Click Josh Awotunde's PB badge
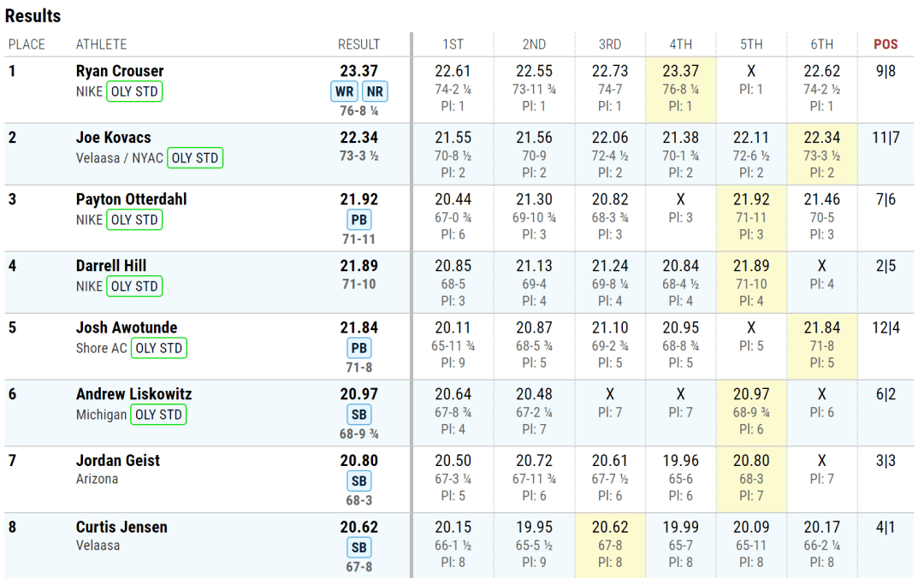 [x=359, y=348]
